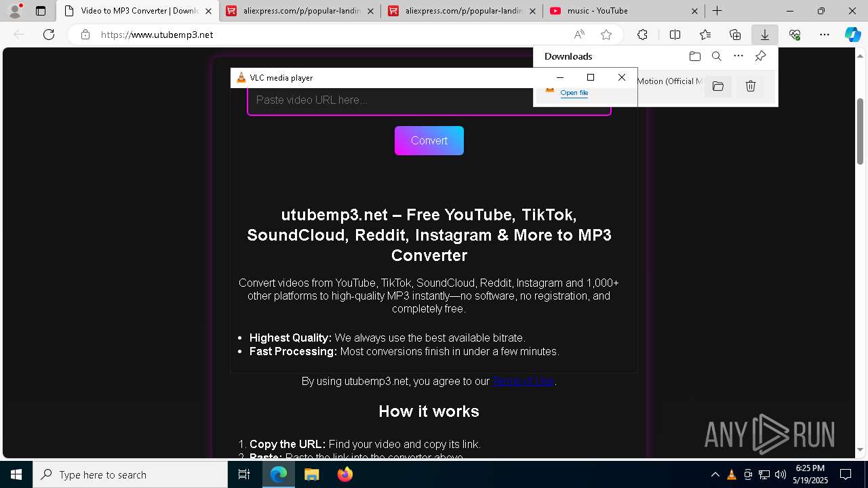Show downloaded file in folder

718,86
